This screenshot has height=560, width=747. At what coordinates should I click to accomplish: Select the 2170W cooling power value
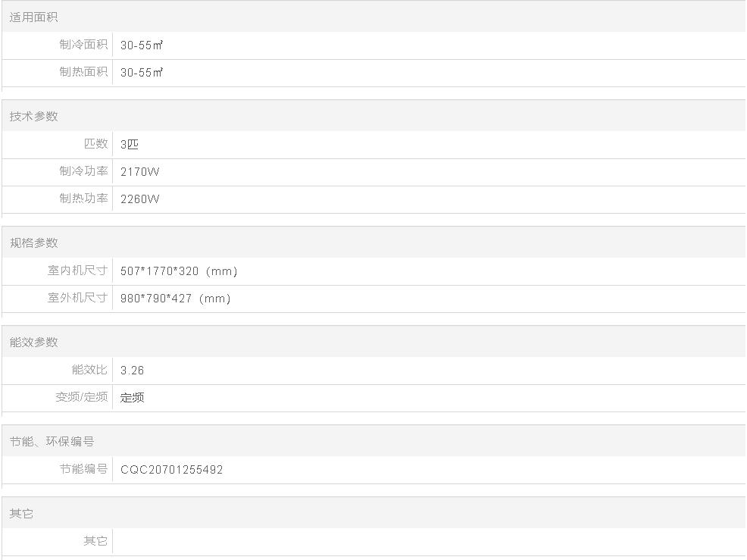coord(139,172)
